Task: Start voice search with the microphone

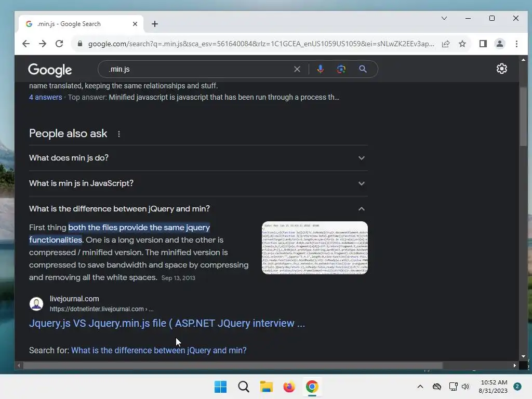Action: [320, 69]
